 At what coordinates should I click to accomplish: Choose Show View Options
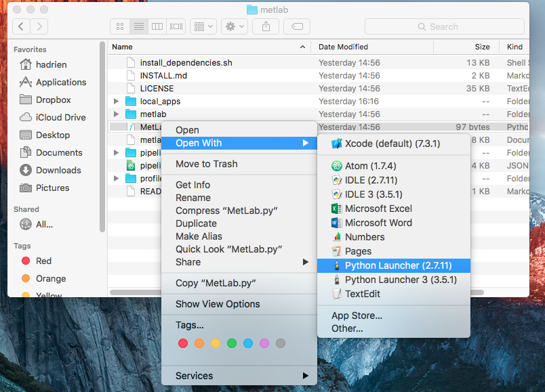tap(239, 304)
